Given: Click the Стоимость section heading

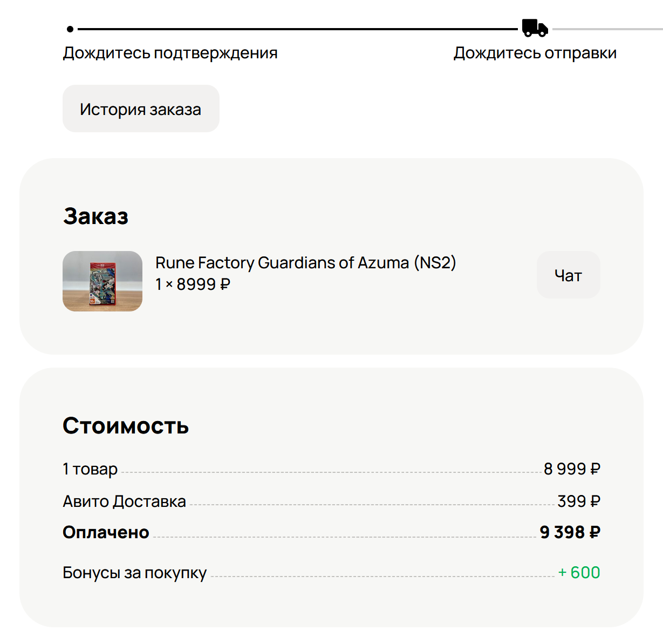Looking at the screenshot, I should click(x=126, y=426).
